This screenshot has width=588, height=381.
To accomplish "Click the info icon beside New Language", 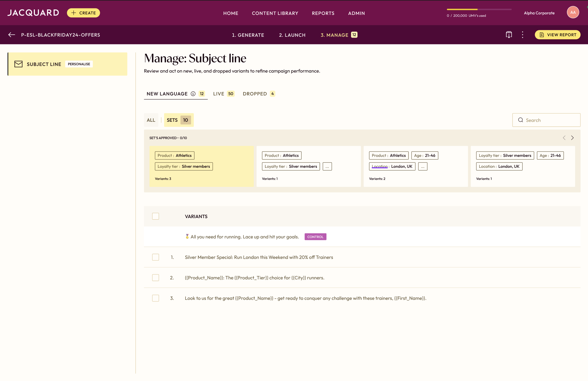I will pos(193,94).
